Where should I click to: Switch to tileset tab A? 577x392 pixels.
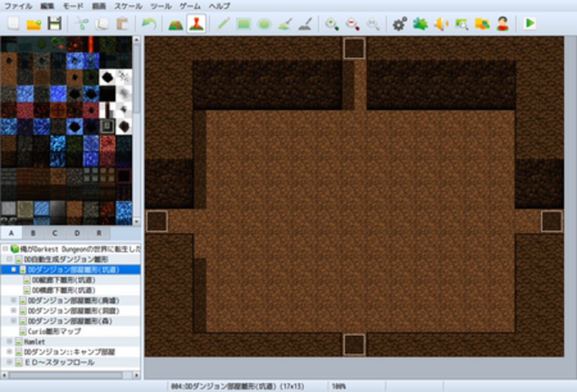pos(12,233)
